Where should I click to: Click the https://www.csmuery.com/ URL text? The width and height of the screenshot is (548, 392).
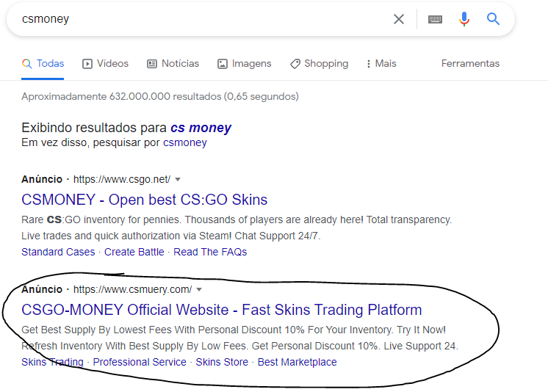pyautogui.click(x=132, y=290)
